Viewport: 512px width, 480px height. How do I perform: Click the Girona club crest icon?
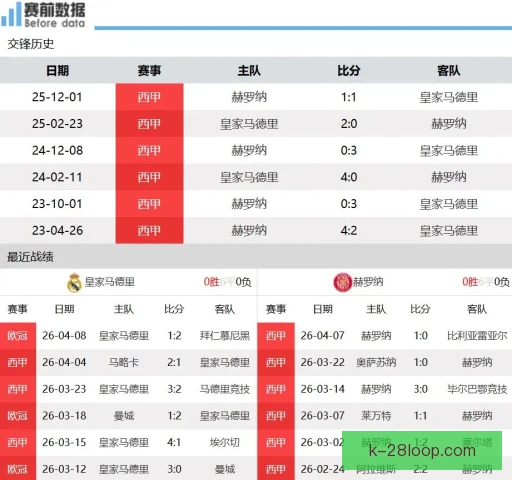[342, 282]
